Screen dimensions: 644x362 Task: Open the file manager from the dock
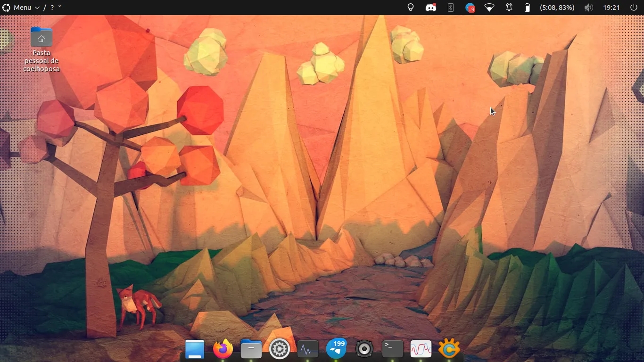click(251, 349)
